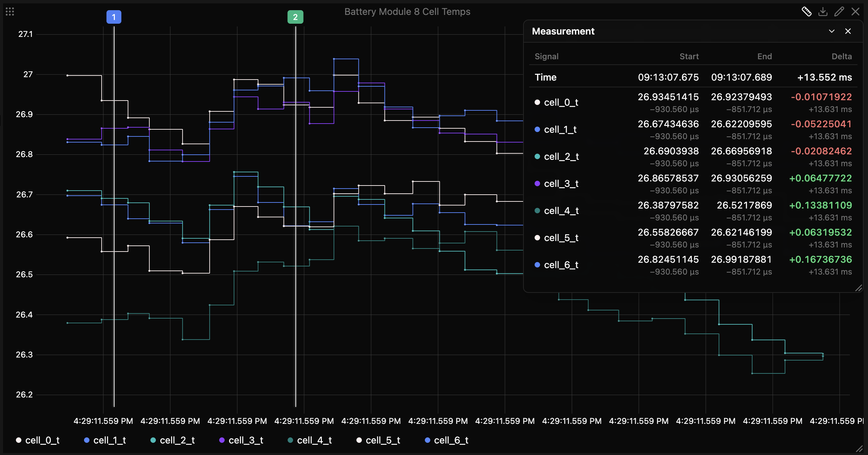Click the ruler measurement tool icon

coord(806,12)
